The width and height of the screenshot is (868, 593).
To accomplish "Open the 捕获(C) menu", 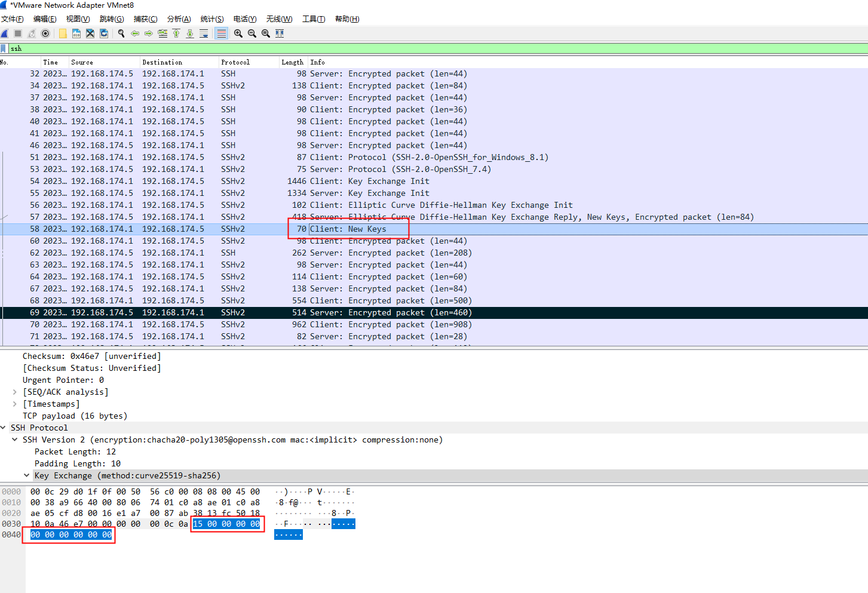I will 145,19.
